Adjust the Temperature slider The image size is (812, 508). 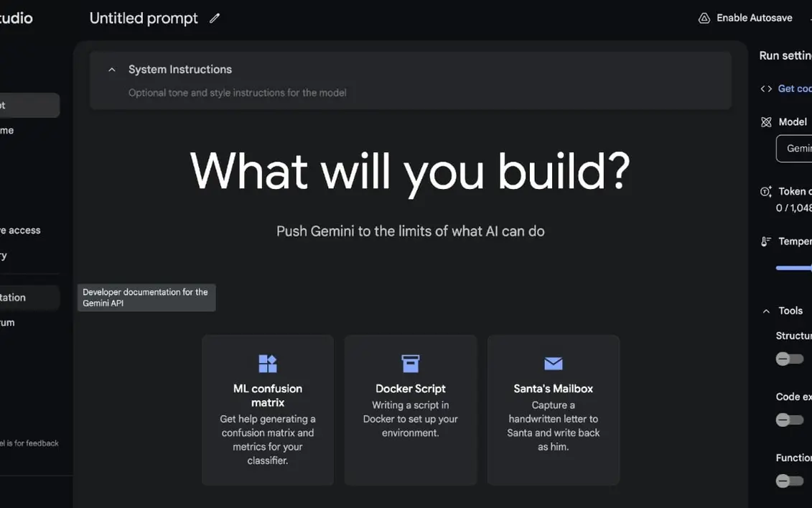(x=793, y=268)
